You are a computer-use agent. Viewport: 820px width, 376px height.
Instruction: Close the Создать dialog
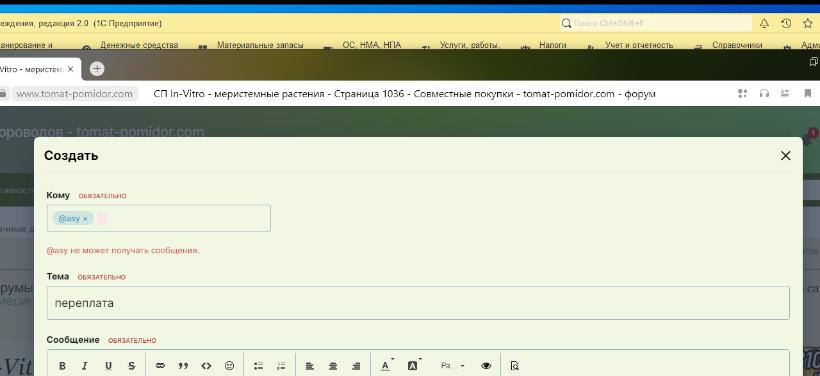785,155
